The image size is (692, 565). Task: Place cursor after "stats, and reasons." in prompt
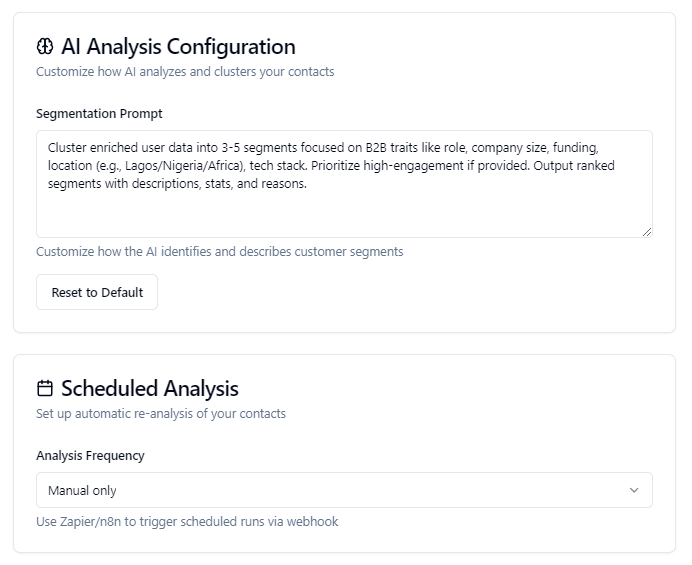[308, 184]
